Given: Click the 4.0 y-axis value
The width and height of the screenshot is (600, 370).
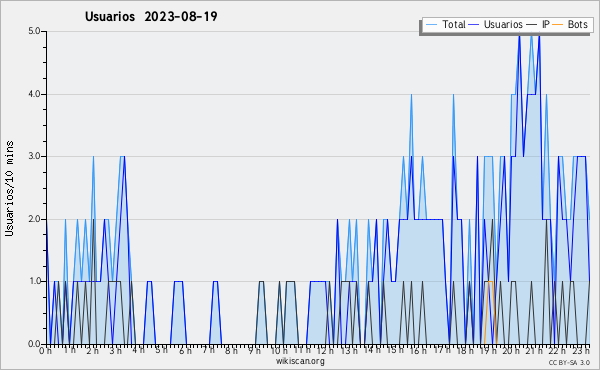Looking at the screenshot, I should coord(34,94).
